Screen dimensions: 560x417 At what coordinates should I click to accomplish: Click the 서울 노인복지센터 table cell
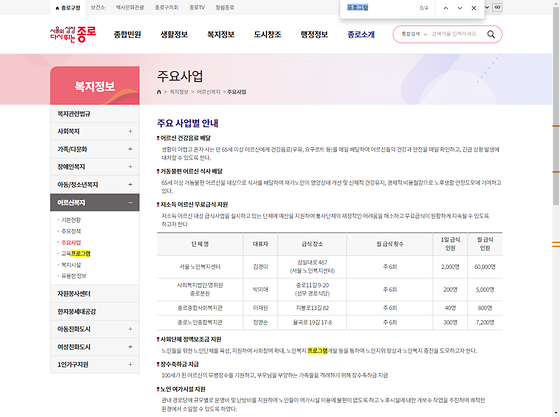tap(200, 267)
